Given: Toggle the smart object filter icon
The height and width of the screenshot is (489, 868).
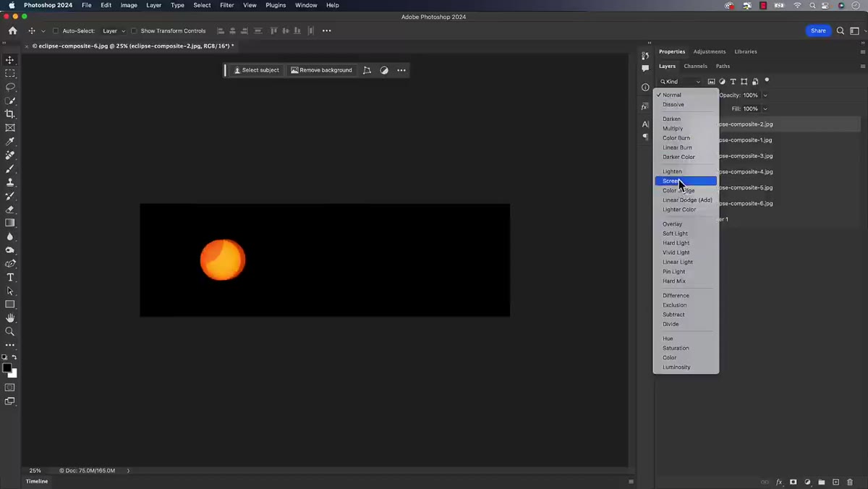Looking at the screenshot, I should pyautogui.click(x=755, y=82).
